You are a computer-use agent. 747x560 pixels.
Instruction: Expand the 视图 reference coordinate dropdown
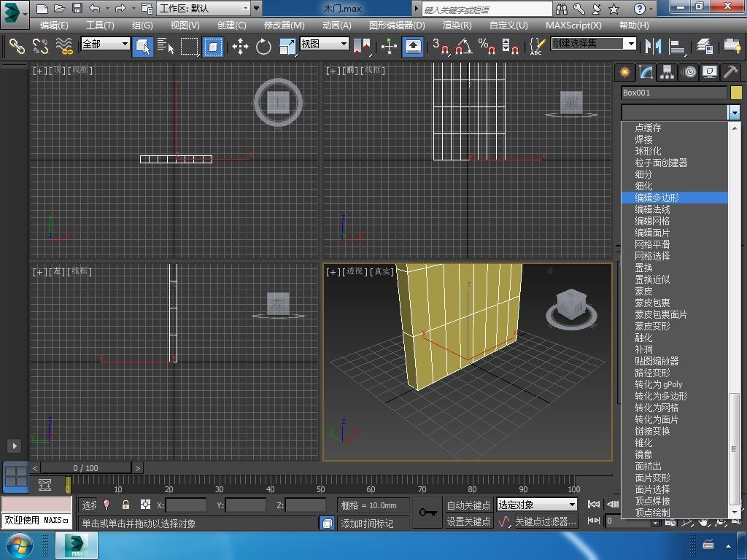(x=324, y=44)
